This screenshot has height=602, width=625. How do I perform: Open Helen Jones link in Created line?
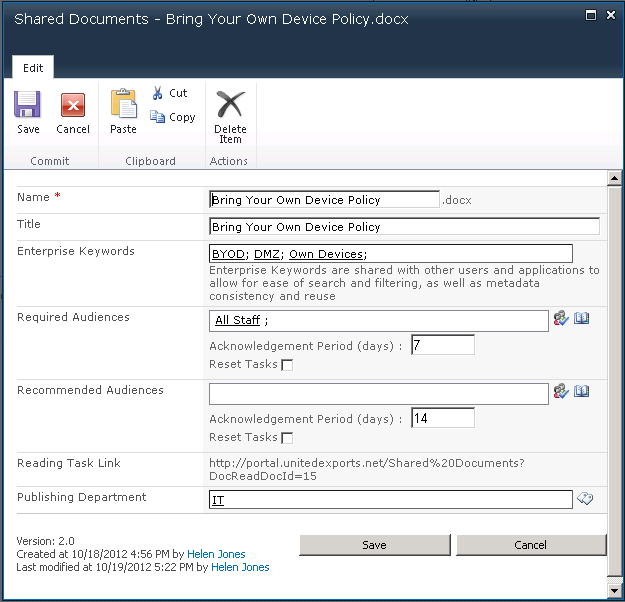(x=216, y=554)
